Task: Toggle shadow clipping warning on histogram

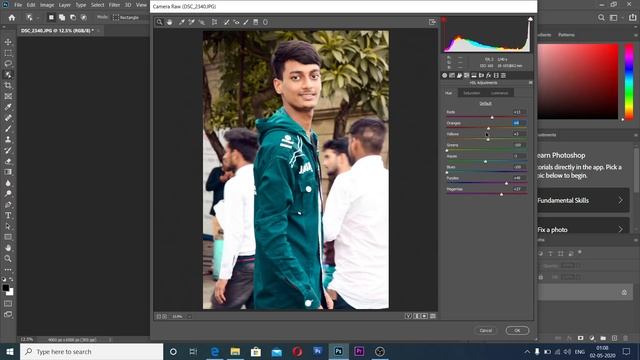Action: click(x=444, y=19)
